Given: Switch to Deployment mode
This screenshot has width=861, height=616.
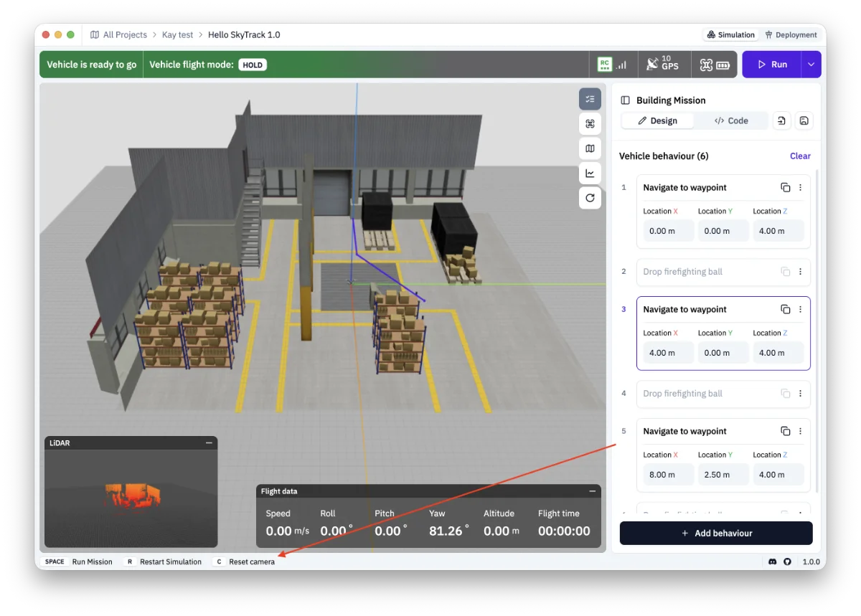Looking at the screenshot, I should (791, 34).
